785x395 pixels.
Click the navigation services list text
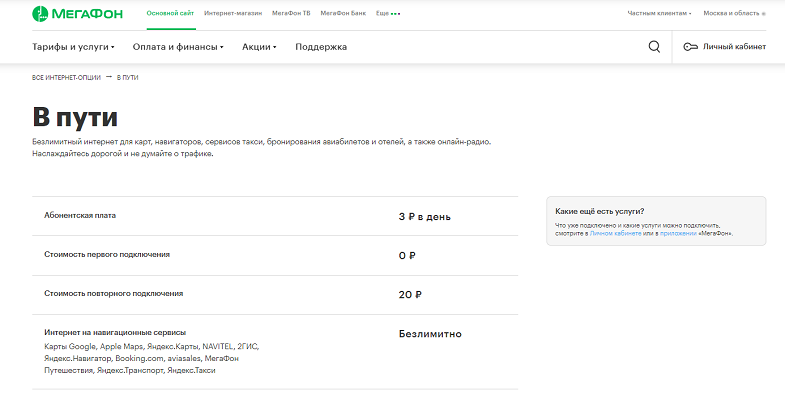(152, 358)
